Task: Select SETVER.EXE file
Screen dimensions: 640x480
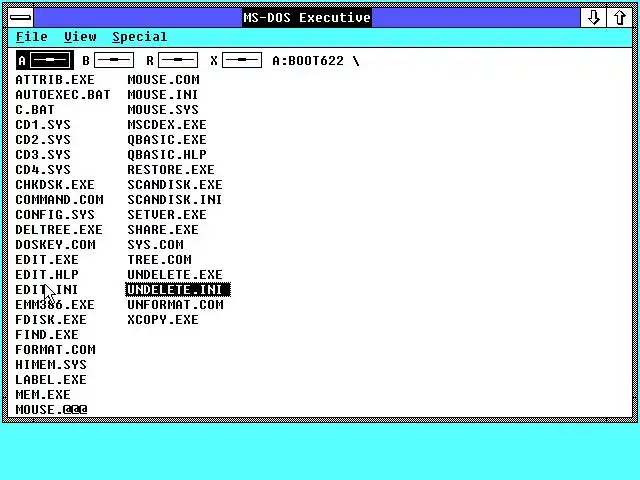Action: pyautogui.click(x=167, y=215)
